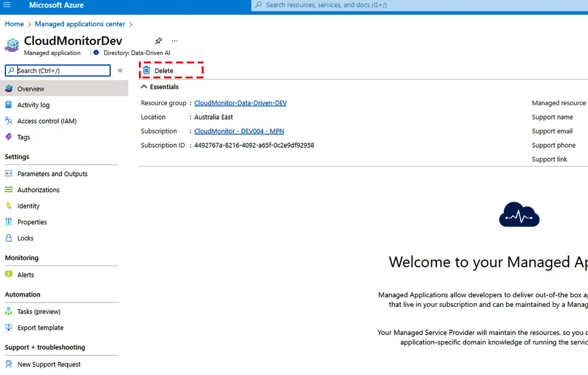Screen dimensions: 588x375
Task: Click the Activity log icon
Action: [x=8, y=105]
